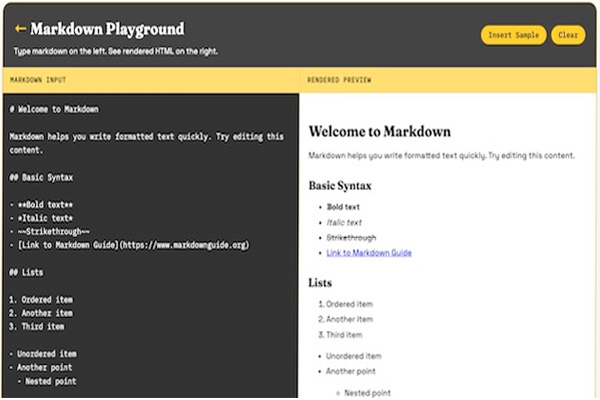Click '- Unordered item' in the editor
The image size is (600, 400).
(43, 354)
